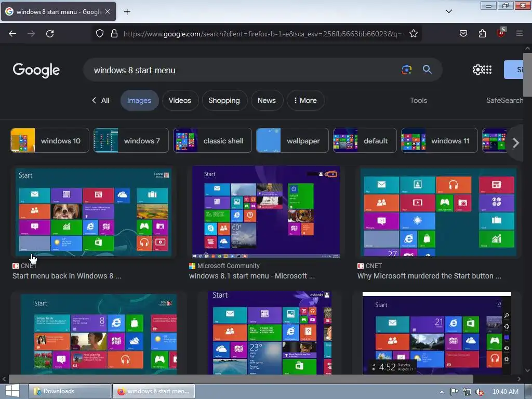Click the vertical page scrollbar thumb
This screenshot has height=399, width=532.
(528, 75)
